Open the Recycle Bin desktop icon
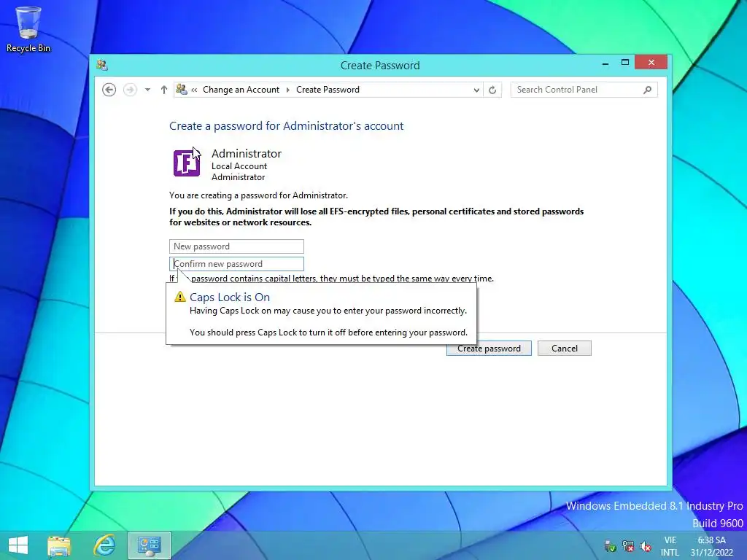Image resolution: width=747 pixels, height=560 pixels. [28, 29]
